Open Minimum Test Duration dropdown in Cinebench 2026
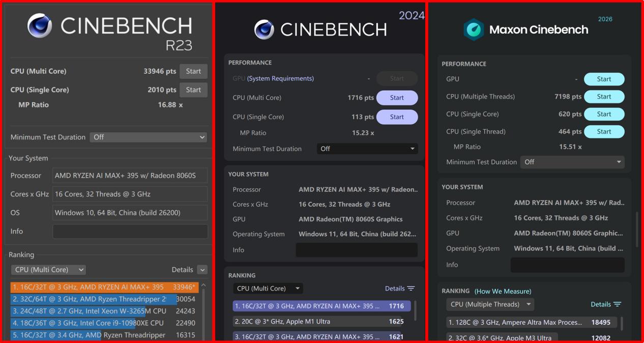Viewport: 644px width, 343px height. (x=572, y=162)
